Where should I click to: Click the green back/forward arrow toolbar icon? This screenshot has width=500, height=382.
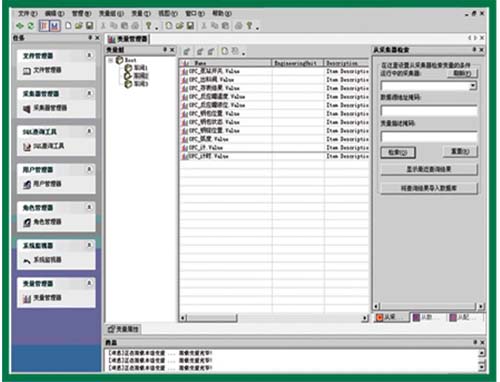pyautogui.click(x=20, y=26)
